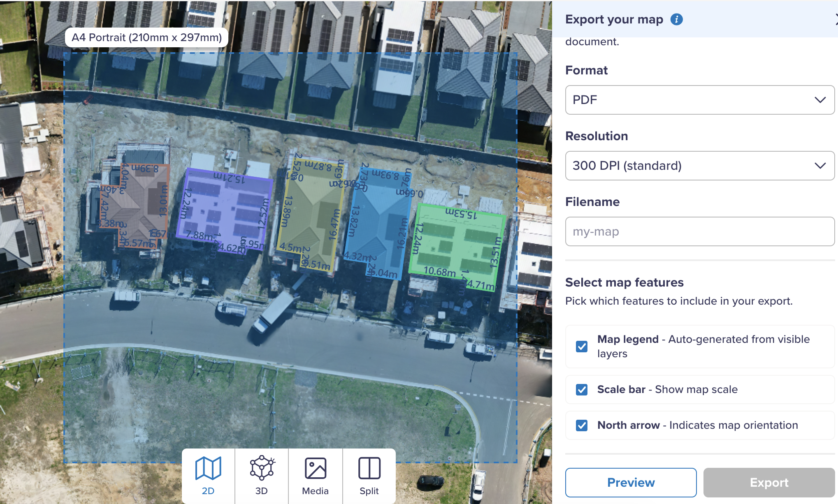Click the Export button
Viewport: 838px width, 504px height.
(x=768, y=482)
